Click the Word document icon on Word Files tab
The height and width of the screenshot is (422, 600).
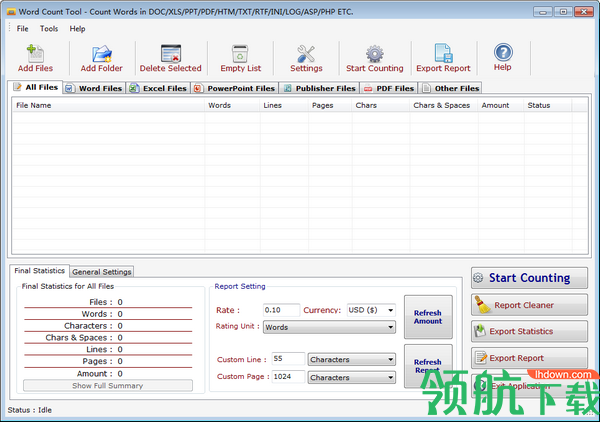coord(70,89)
